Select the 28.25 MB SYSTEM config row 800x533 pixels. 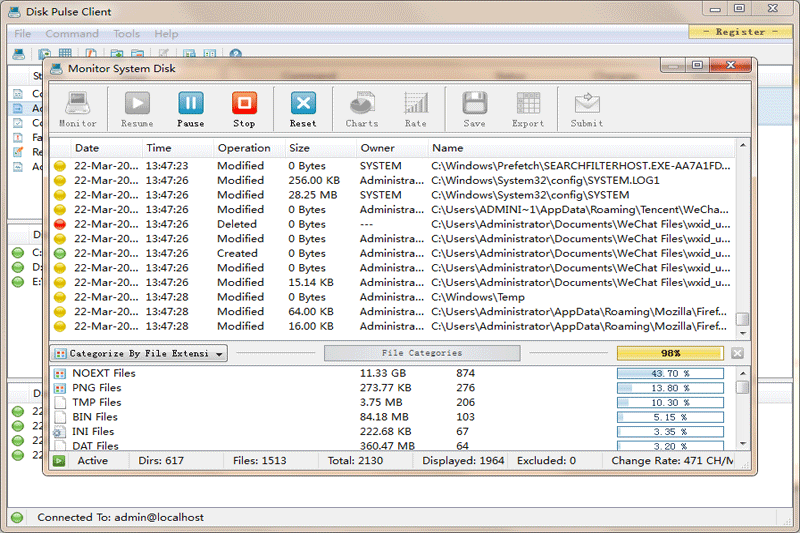[x=393, y=195]
